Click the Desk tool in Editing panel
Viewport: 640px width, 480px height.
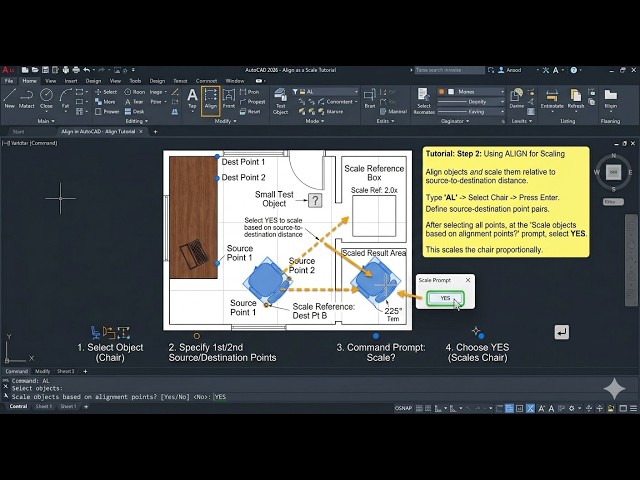coord(134,111)
